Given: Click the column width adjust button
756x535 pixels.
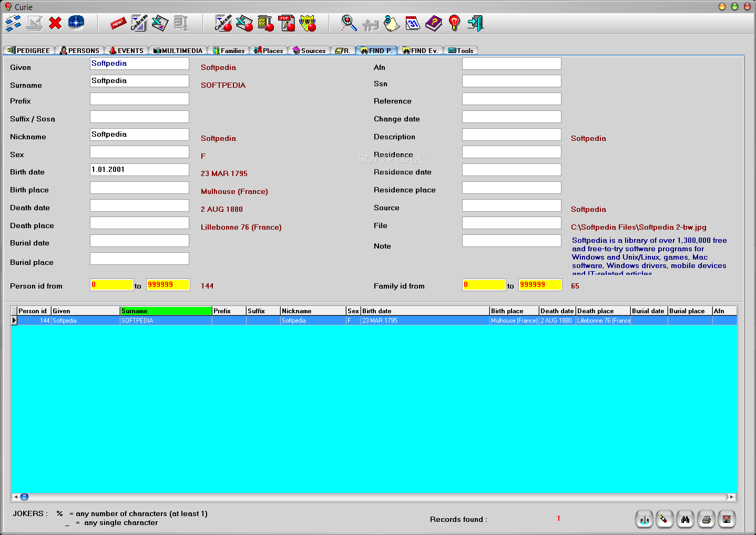Looking at the screenshot, I should (x=644, y=519).
